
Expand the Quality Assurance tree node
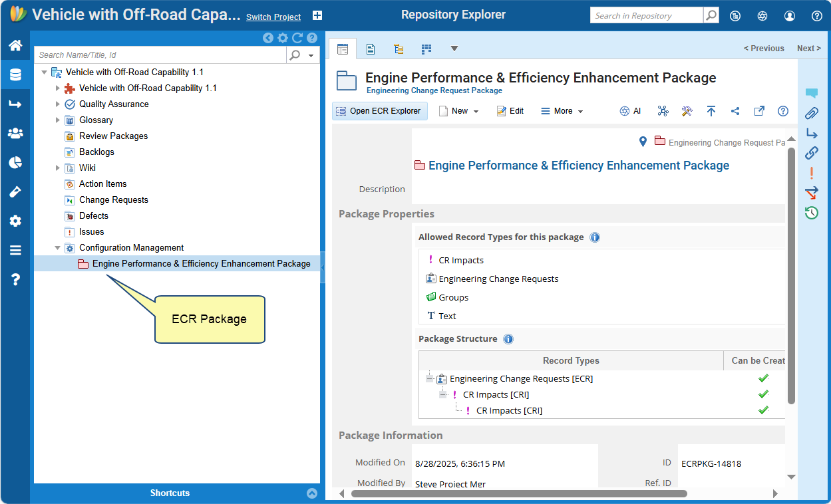click(x=58, y=104)
